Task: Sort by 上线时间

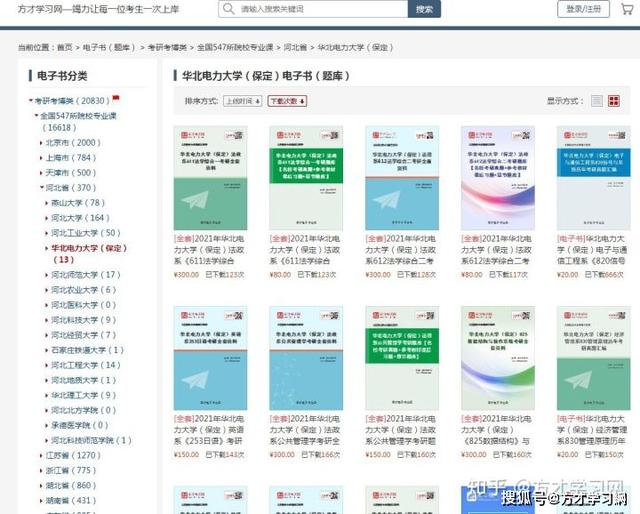Action: [242, 101]
